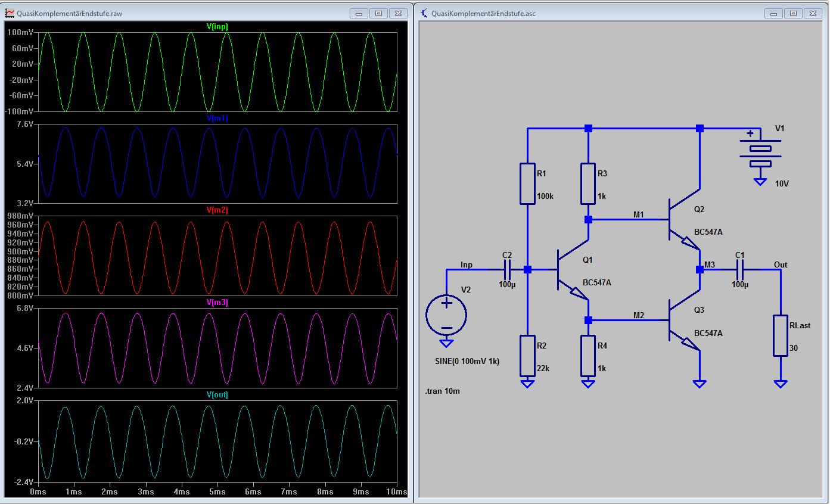
Task: Click the schematic window transistor title icon
Action: click(x=424, y=13)
